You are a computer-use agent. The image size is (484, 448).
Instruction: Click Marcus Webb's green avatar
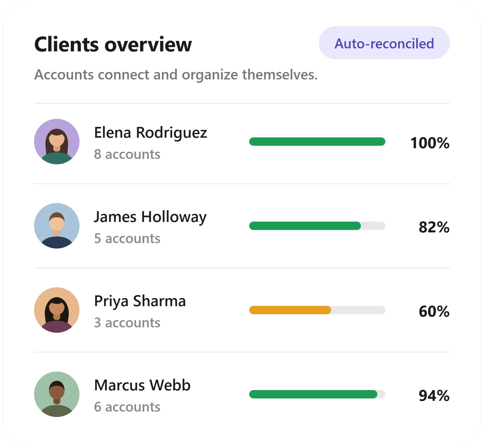click(57, 394)
